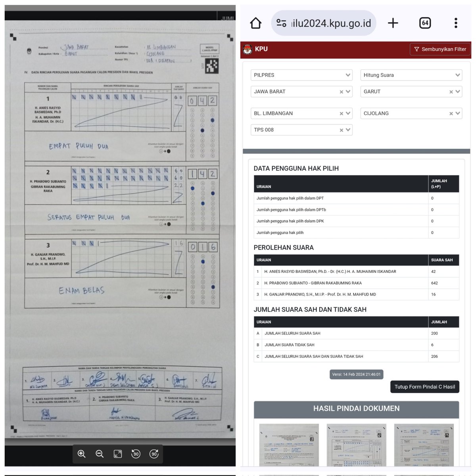Expand the JAWA BARAT province dropdown

point(348,92)
